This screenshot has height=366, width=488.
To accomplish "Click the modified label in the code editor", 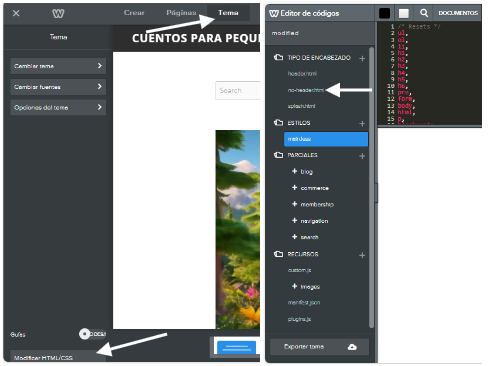I will (x=285, y=33).
